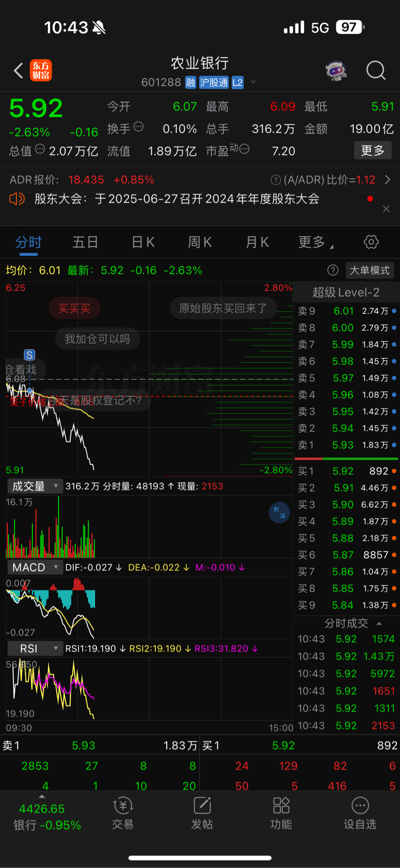Tap the 融 margin badge

pyautogui.click(x=191, y=82)
